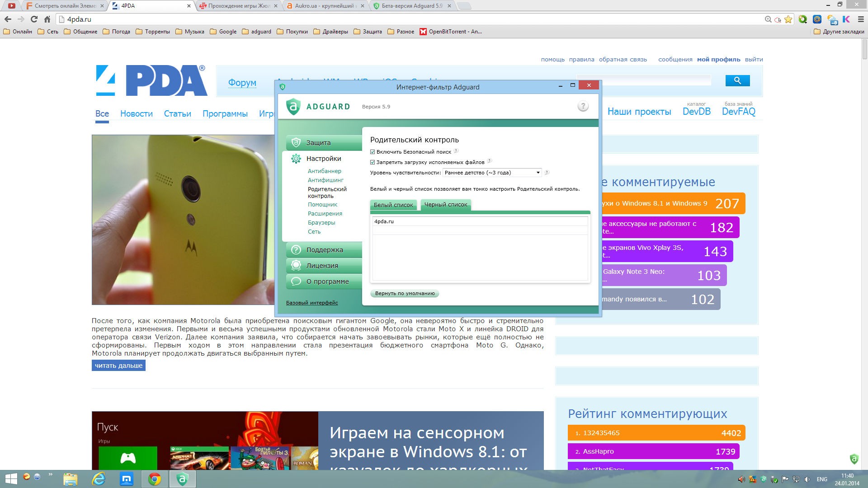
Task: Toggle Запретить загрузку исполняемых файлов checkbox
Action: tap(373, 162)
